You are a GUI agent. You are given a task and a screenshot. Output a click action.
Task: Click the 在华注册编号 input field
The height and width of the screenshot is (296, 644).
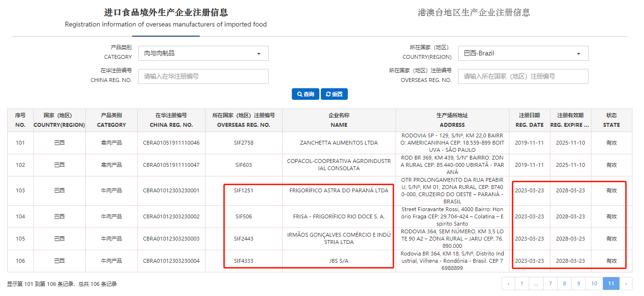[203, 76]
